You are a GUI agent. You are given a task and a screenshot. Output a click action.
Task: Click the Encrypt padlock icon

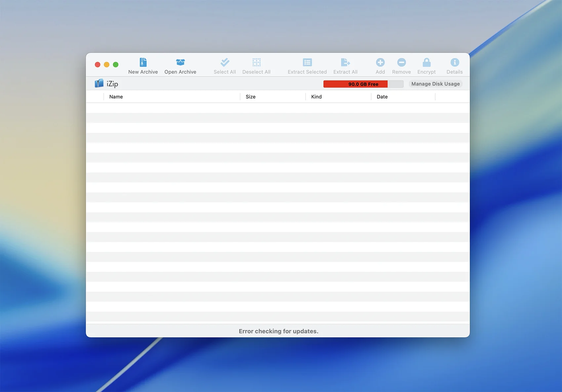coord(426,62)
